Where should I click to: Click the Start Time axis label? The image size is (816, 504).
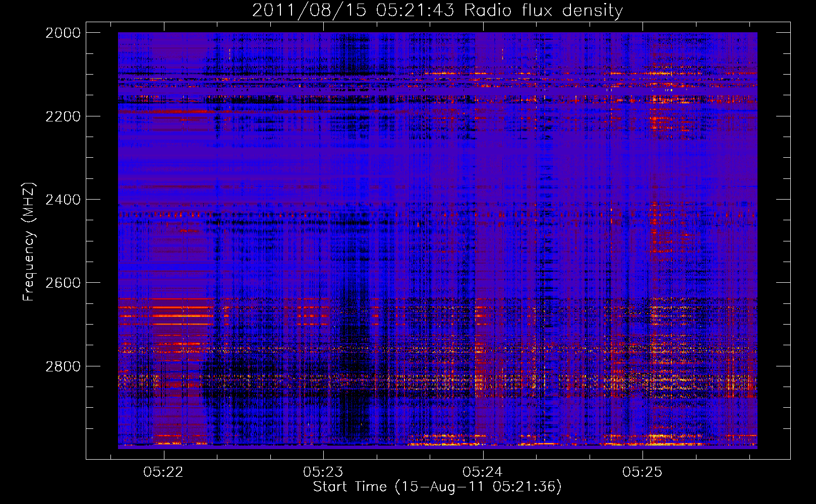[x=437, y=487]
